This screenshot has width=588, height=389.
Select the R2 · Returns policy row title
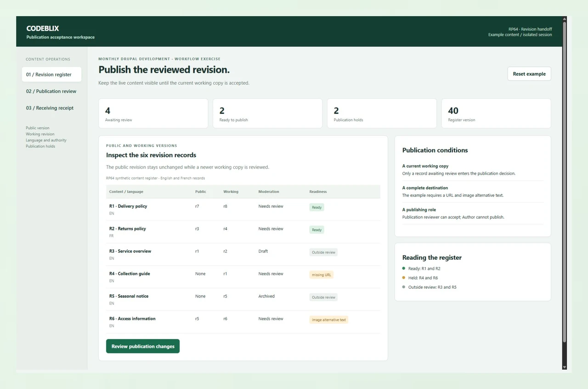point(128,229)
